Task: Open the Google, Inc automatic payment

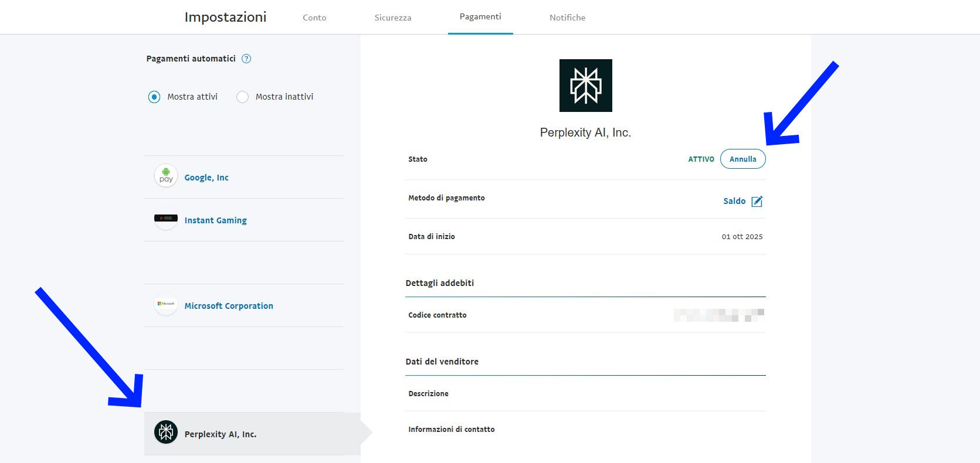Action: point(206,178)
